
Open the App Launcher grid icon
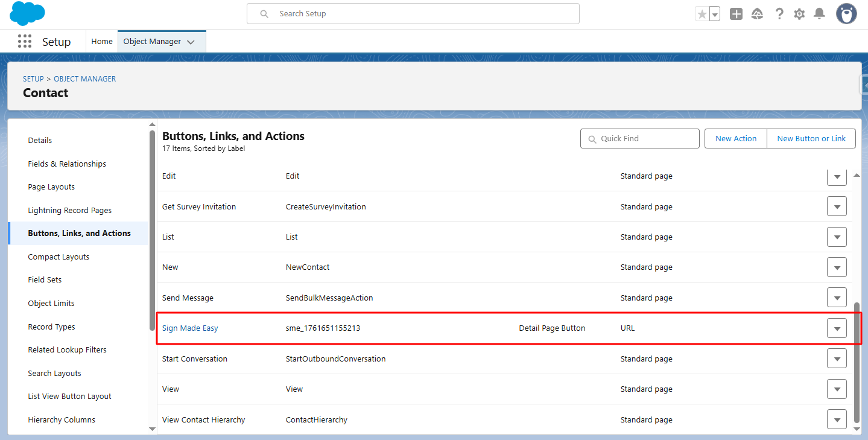click(24, 41)
